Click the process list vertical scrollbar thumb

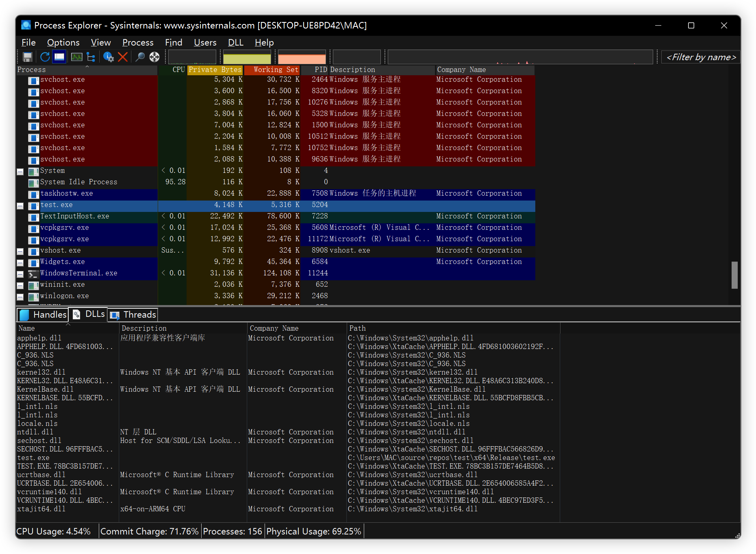(734, 275)
